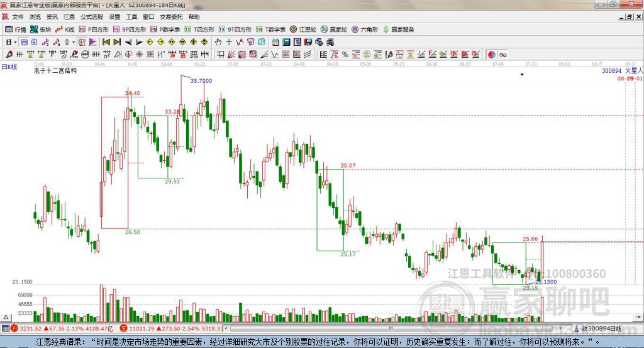Launch the 赢家轮 wheel tool
The image size is (644, 348).
click(x=334, y=29)
